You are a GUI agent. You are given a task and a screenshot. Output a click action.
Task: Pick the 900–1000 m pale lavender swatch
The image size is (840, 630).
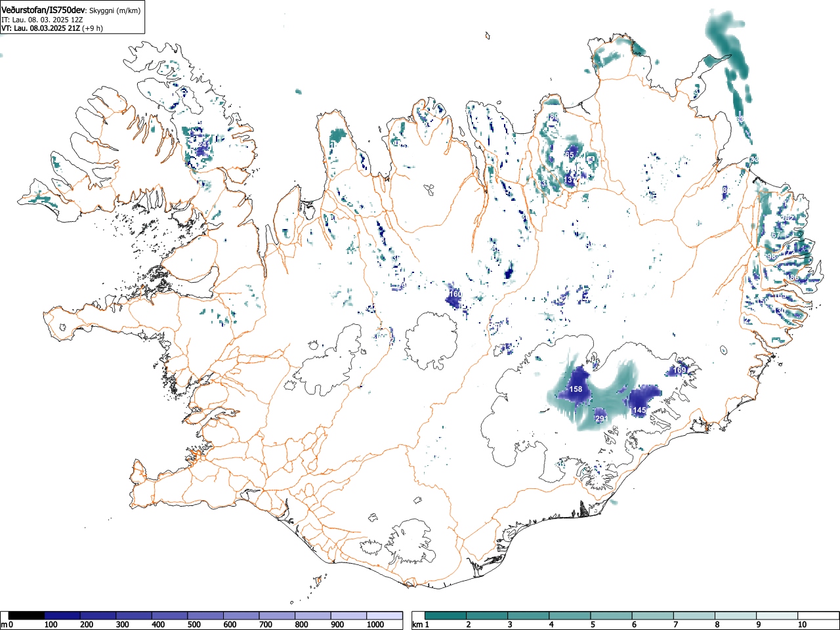[348, 616]
